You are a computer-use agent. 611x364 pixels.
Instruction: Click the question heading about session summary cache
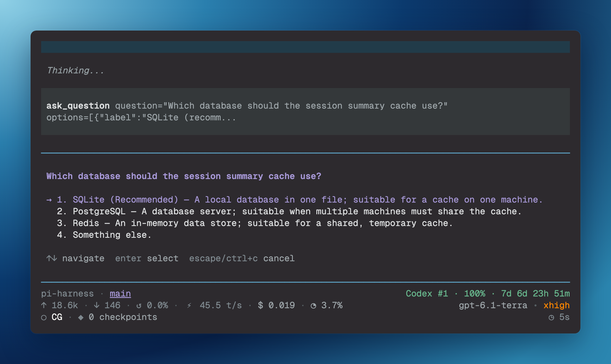(184, 176)
